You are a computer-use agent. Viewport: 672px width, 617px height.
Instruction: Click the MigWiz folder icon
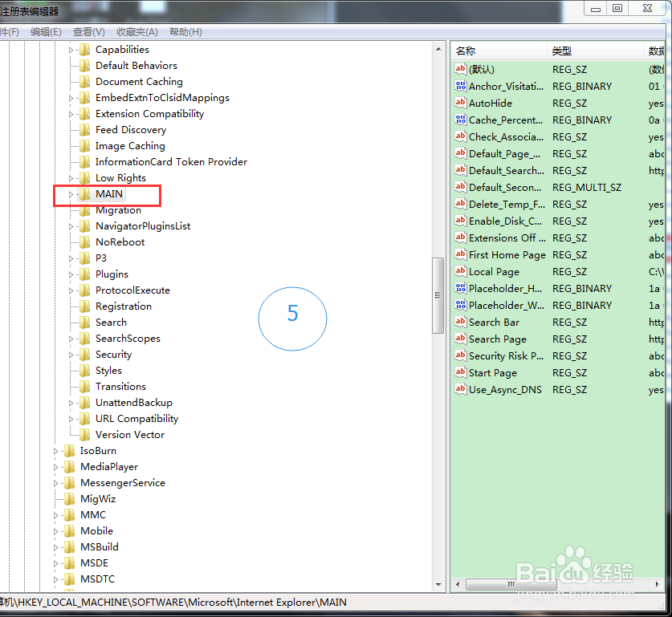click(x=69, y=499)
